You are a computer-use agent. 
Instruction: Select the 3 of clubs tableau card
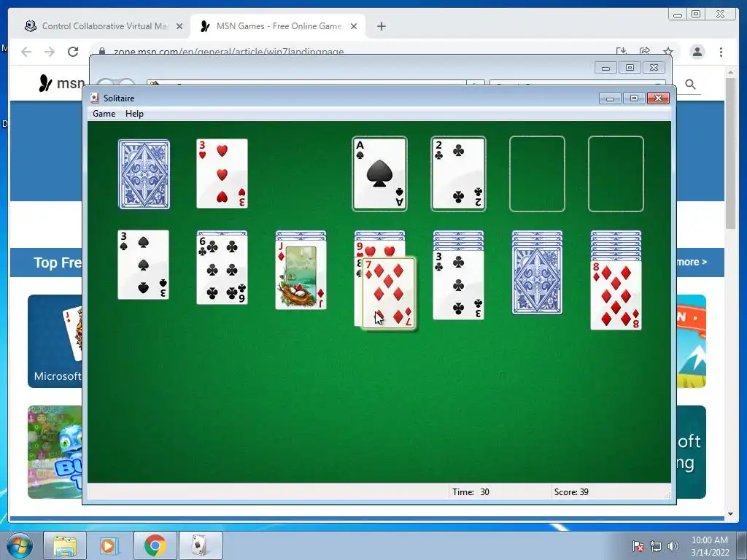tap(458, 285)
